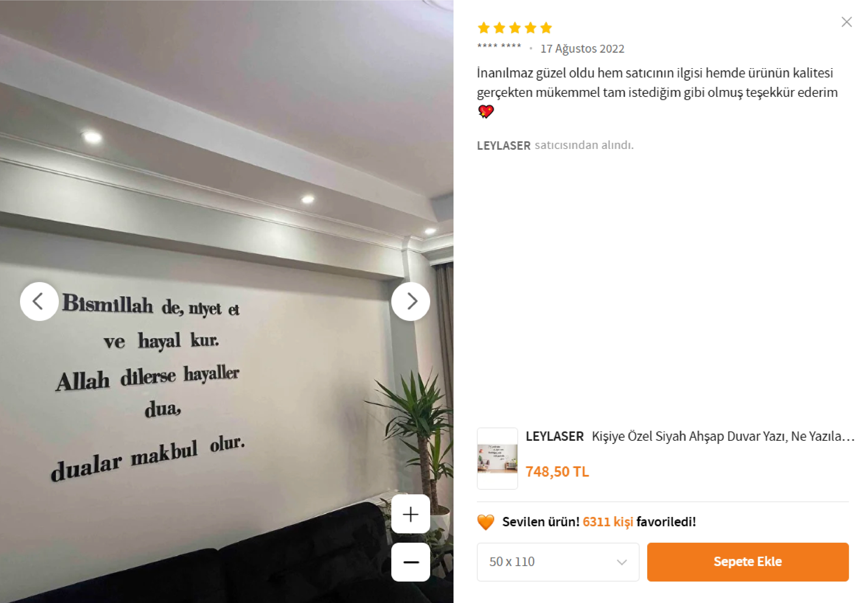
Task: Zoom out with the minus button
Action: pos(411,562)
